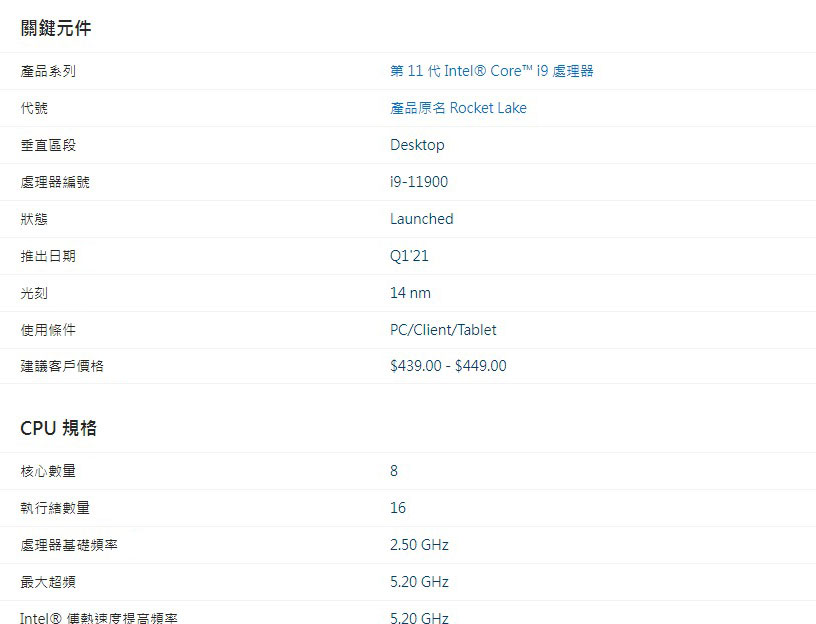Click the 建議客戶價格 row label

62,366
